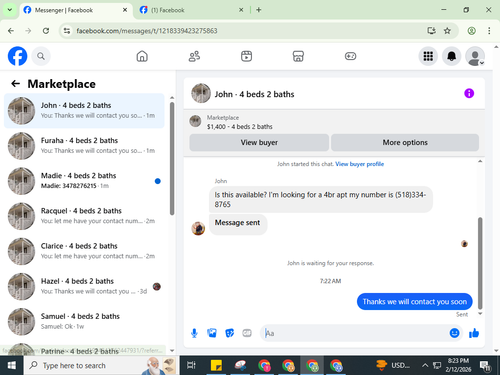This screenshot has height=375, width=500.
Task: Choose a sticker icon in composer
Action: (x=229, y=333)
